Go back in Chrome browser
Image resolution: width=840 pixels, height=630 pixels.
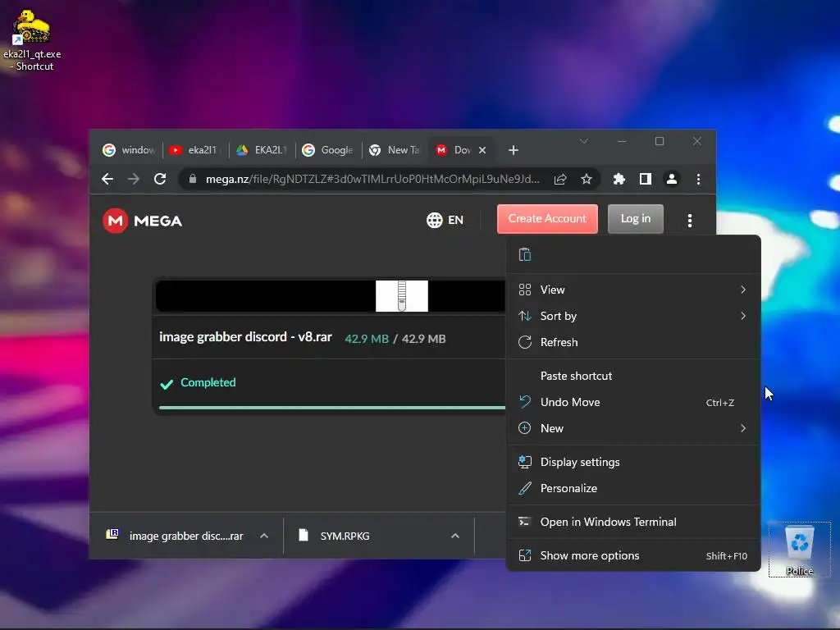coord(107,179)
